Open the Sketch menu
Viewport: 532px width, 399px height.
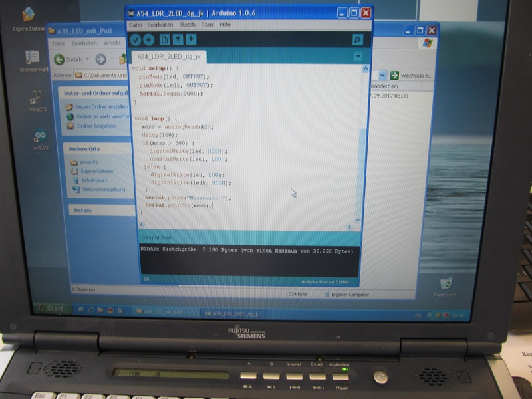[x=187, y=25]
